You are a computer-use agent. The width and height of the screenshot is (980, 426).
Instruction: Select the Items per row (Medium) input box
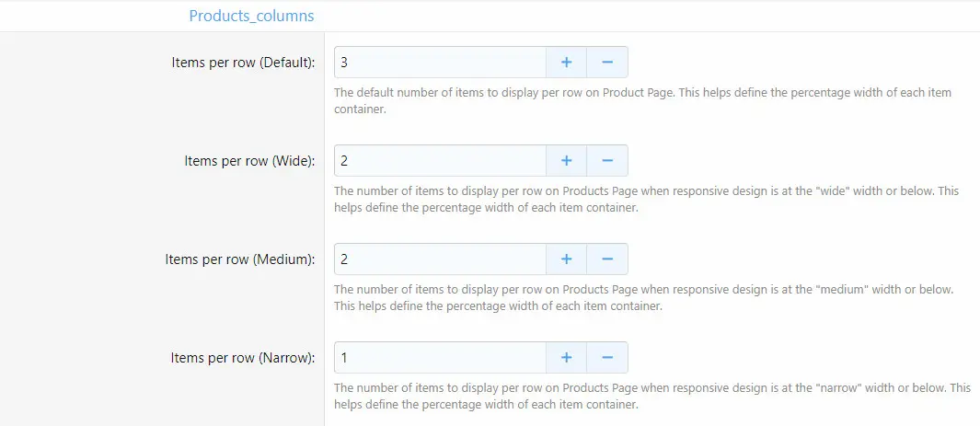[440, 259]
